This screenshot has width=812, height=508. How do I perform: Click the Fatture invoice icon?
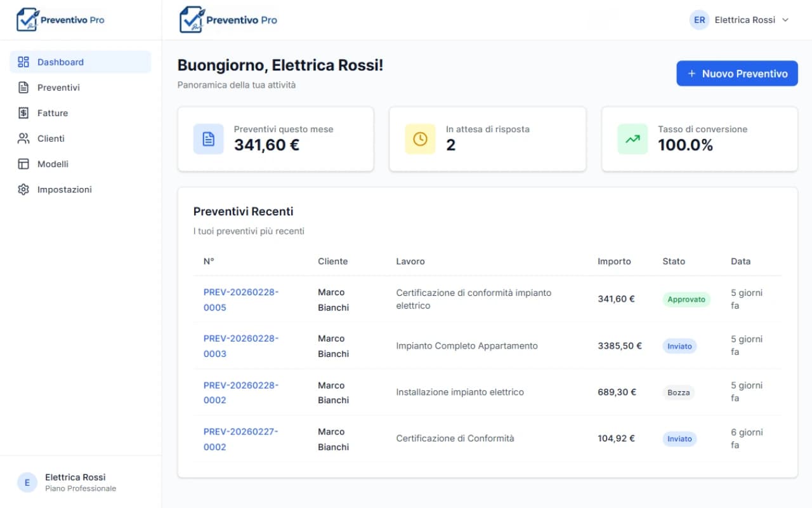click(x=23, y=112)
